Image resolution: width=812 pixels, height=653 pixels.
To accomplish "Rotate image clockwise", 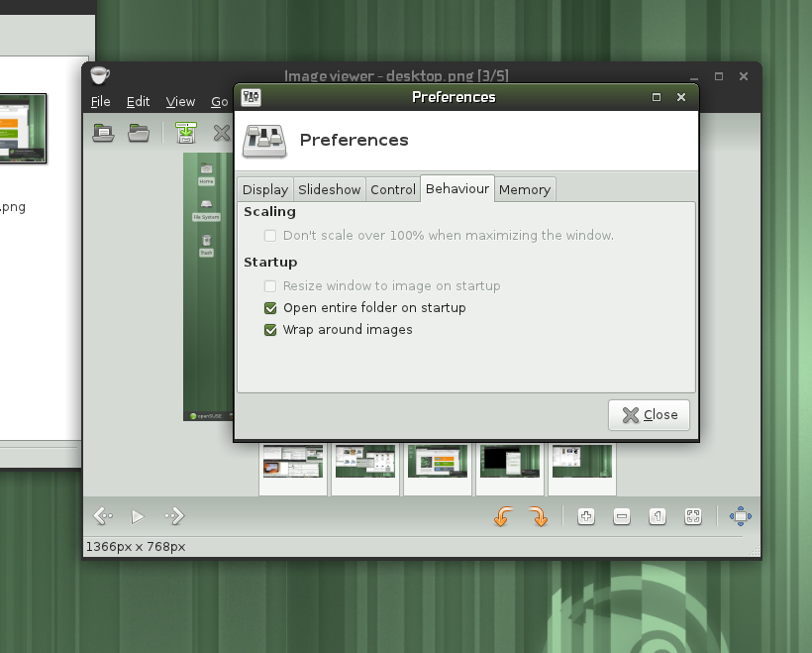I will tap(538, 516).
